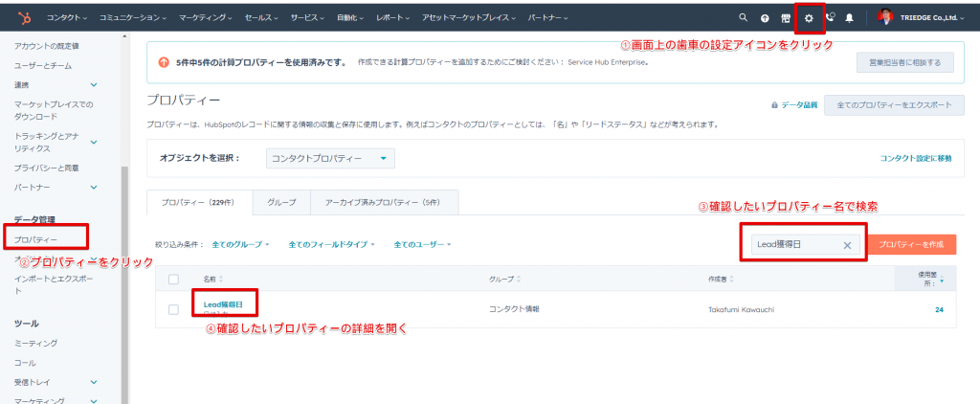Click 全てのプロパティーをエクスポート button
The image size is (980, 404).
pos(895,105)
